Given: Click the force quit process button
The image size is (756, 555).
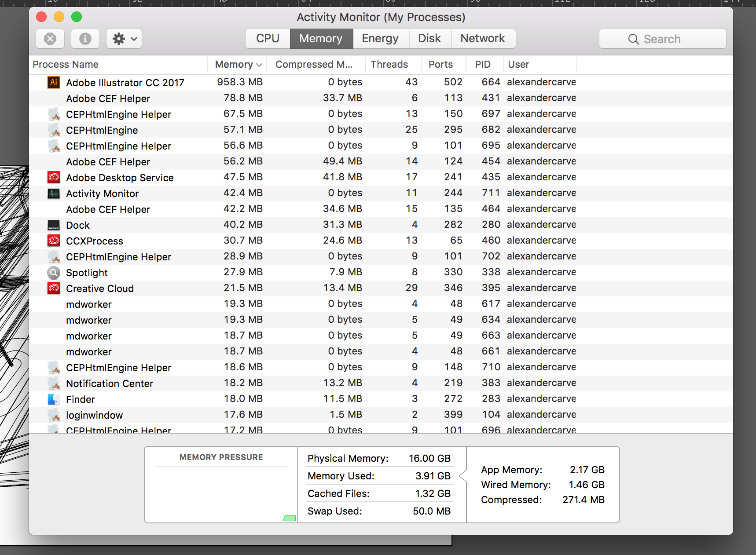Looking at the screenshot, I should point(50,39).
